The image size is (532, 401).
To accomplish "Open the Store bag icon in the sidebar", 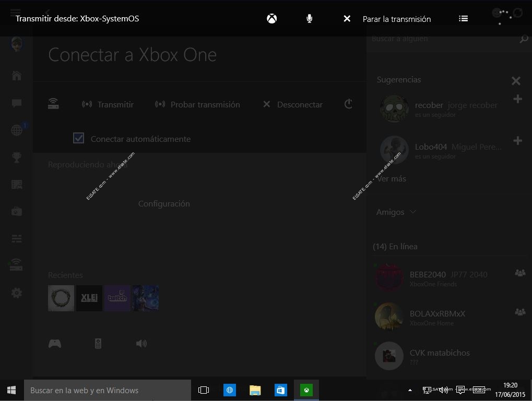I will (17, 212).
